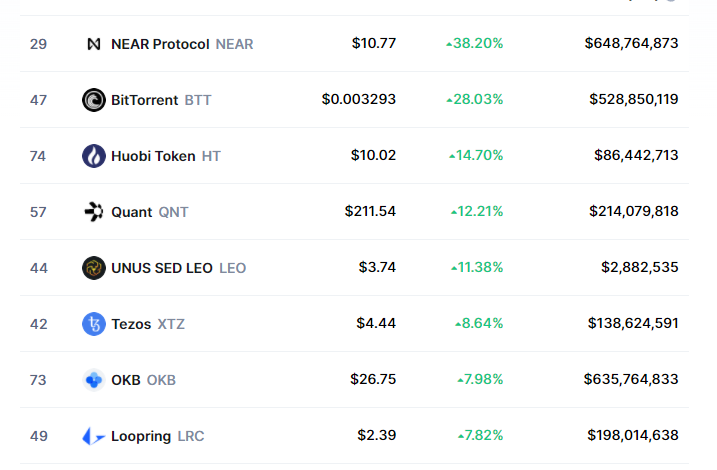Select the Quant name link
Screen dimensions: 717x470
click(132, 212)
